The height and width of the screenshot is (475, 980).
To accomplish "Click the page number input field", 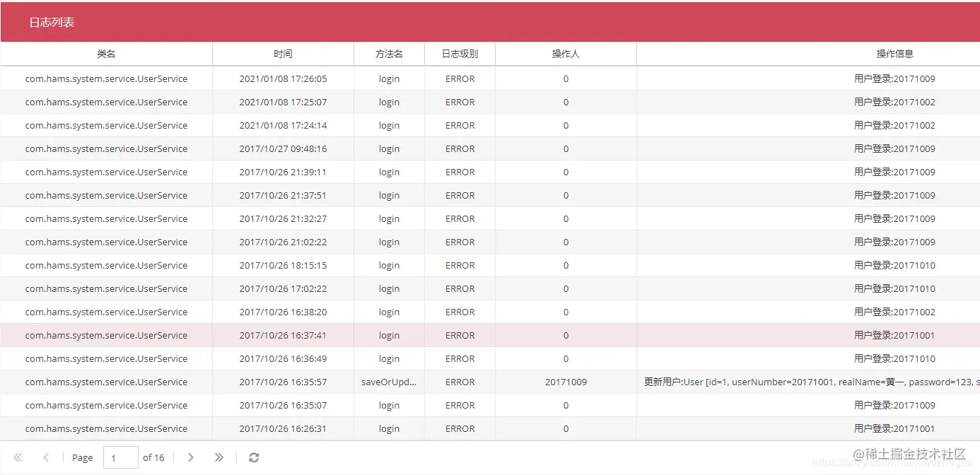I will (x=121, y=457).
